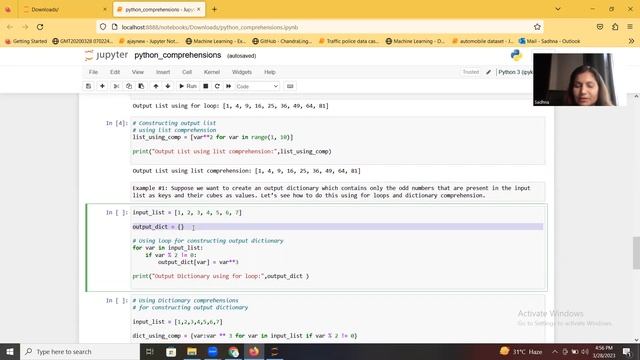Open Mail - Sadhna - Outlook bookmark

tap(549, 41)
